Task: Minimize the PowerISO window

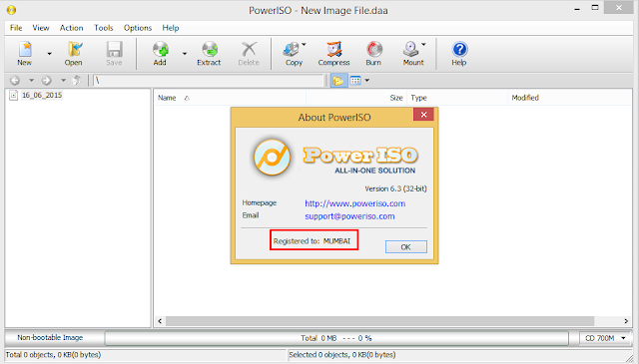Action: pyautogui.click(x=577, y=9)
